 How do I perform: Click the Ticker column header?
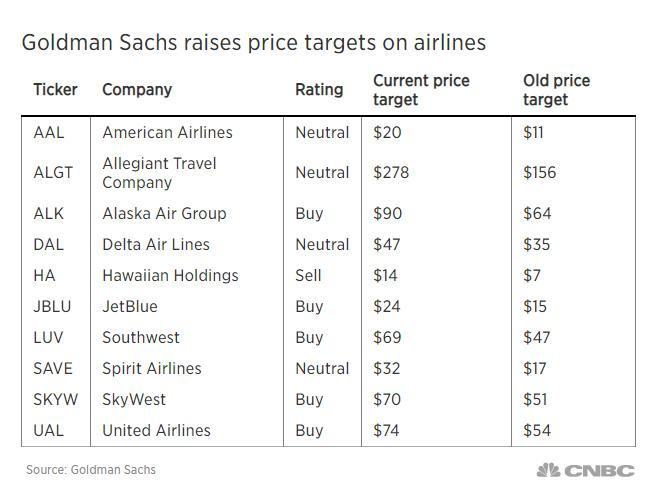(55, 90)
